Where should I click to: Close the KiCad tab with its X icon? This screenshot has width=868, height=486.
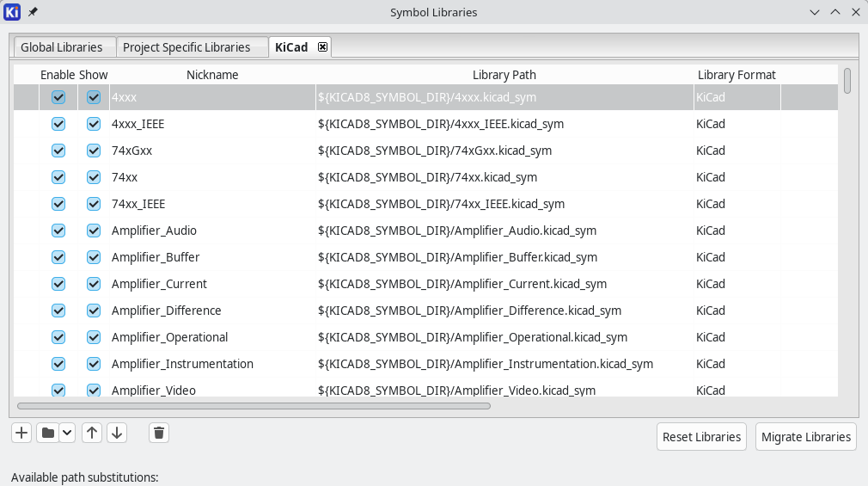(x=322, y=47)
